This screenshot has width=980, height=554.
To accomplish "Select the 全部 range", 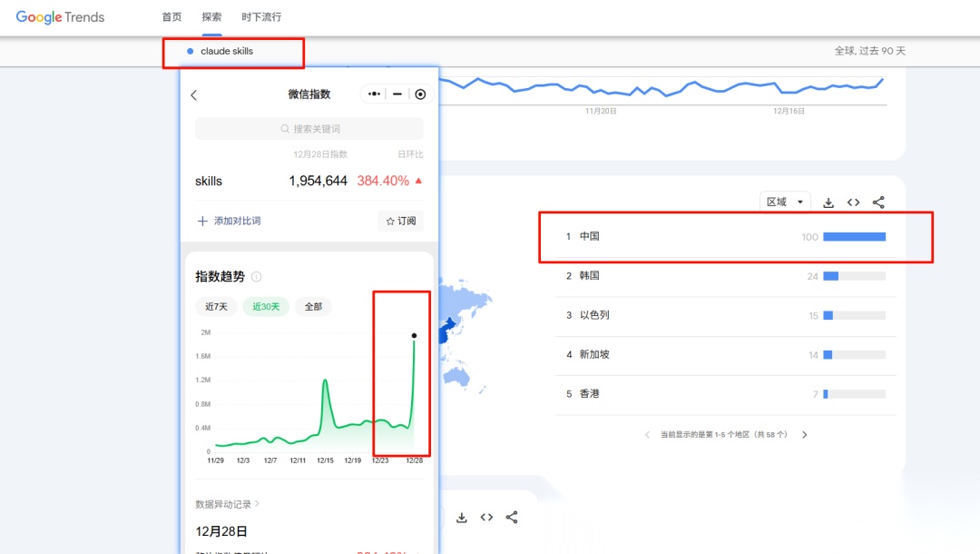I will tap(313, 306).
